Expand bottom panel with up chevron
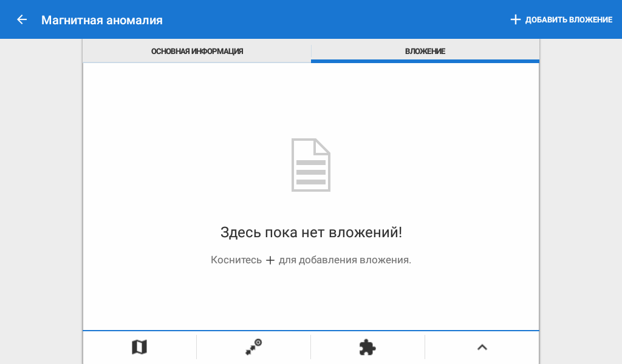This screenshot has width=622, height=364. click(x=482, y=347)
